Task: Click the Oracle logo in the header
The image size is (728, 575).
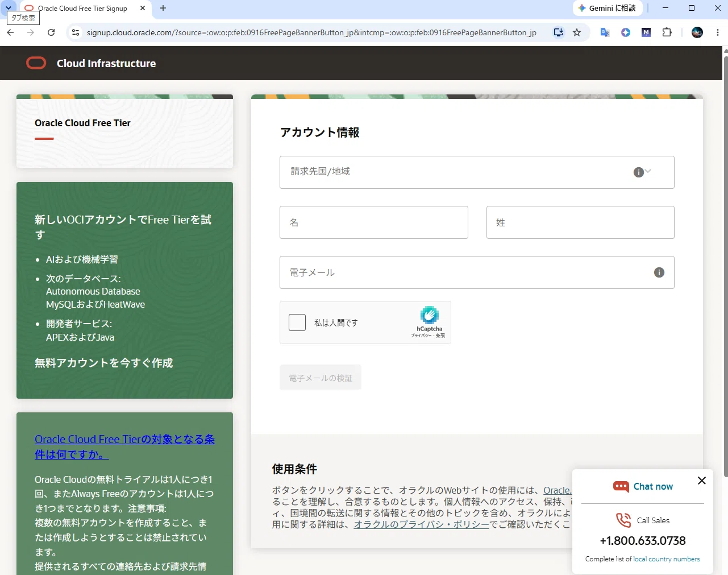Action: (36, 63)
